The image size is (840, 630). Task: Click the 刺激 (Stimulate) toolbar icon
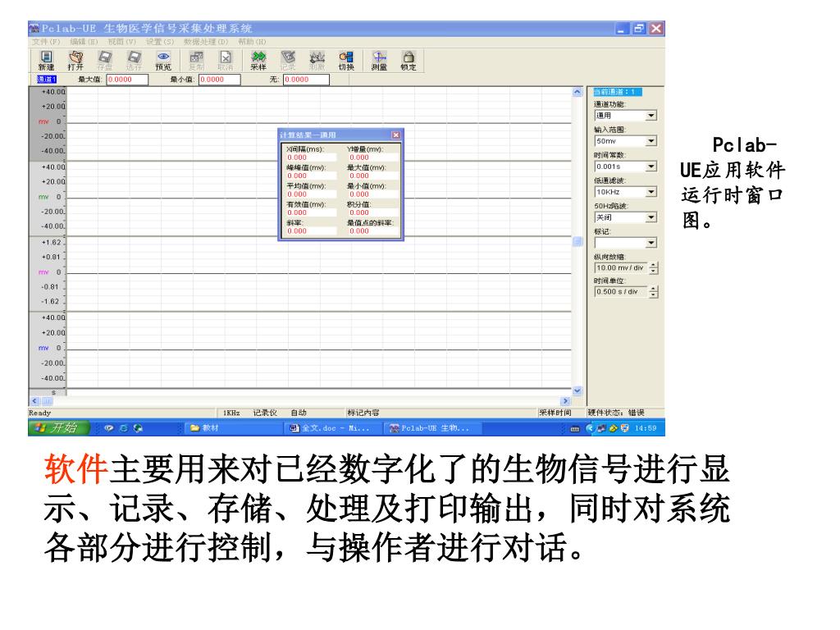[x=317, y=61]
